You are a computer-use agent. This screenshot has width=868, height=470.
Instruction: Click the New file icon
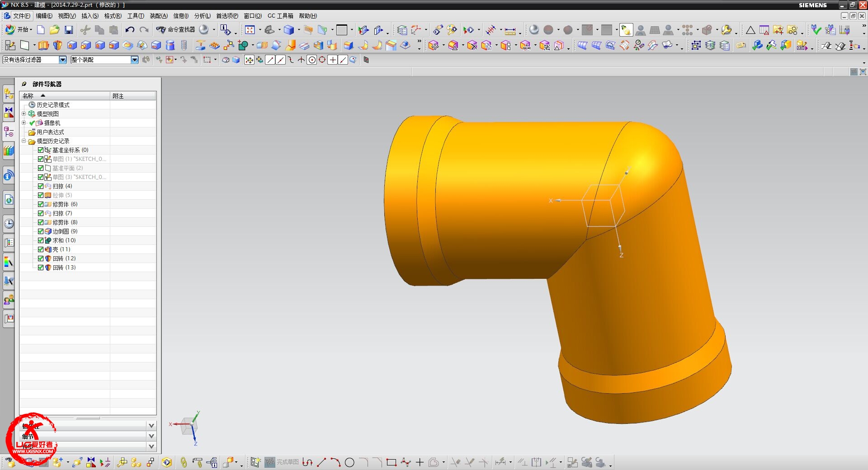click(x=41, y=30)
